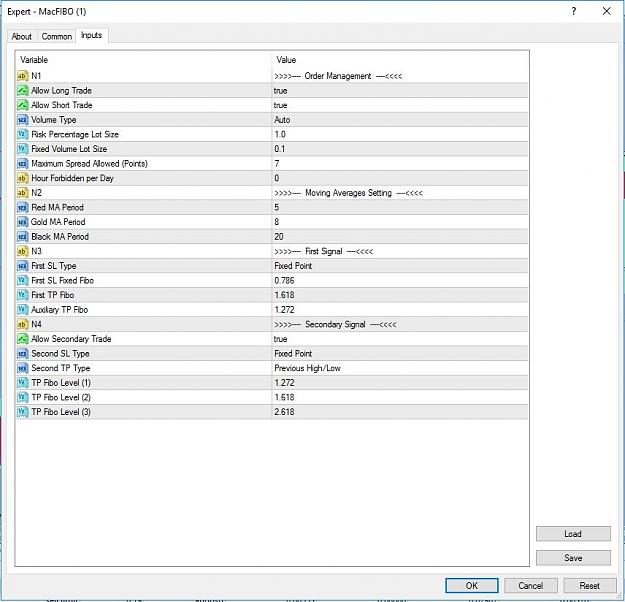
Task: Click the string icon beside N4
Action: pyautogui.click(x=22, y=324)
